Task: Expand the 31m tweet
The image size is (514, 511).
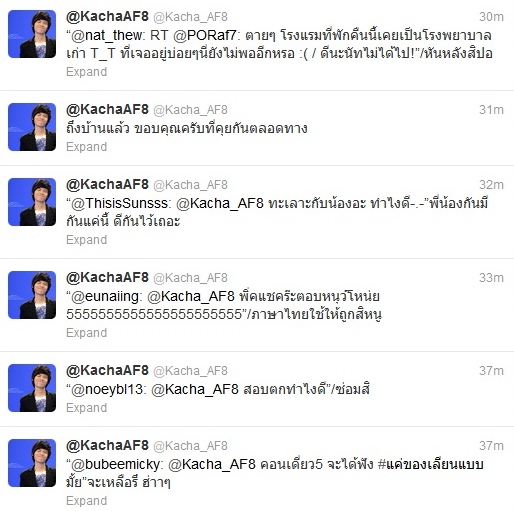Action: 86,147
